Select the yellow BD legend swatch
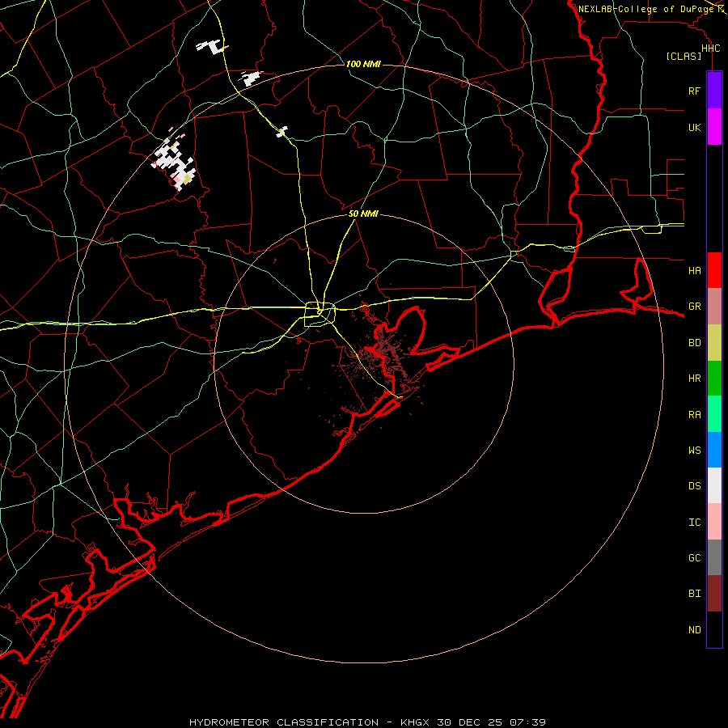This screenshot has height=728, width=728. [x=714, y=342]
